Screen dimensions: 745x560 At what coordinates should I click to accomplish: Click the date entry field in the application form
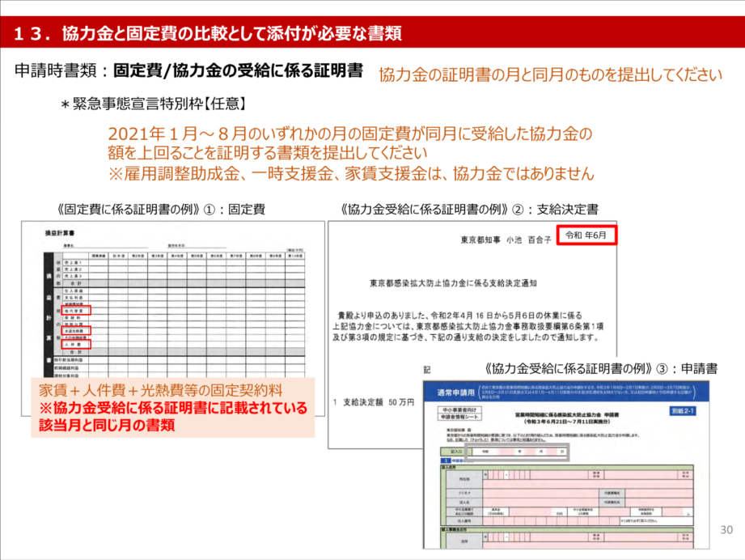click(x=519, y=452)
